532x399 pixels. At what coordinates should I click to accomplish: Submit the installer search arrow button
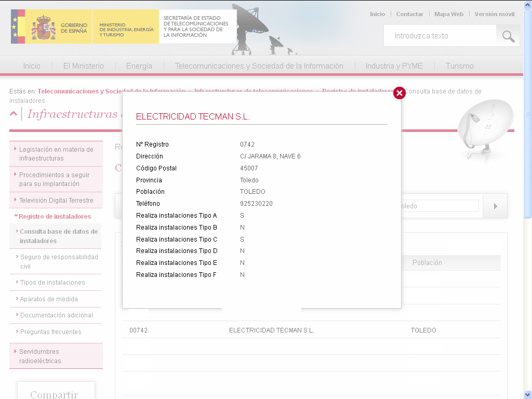pos(495,206)
